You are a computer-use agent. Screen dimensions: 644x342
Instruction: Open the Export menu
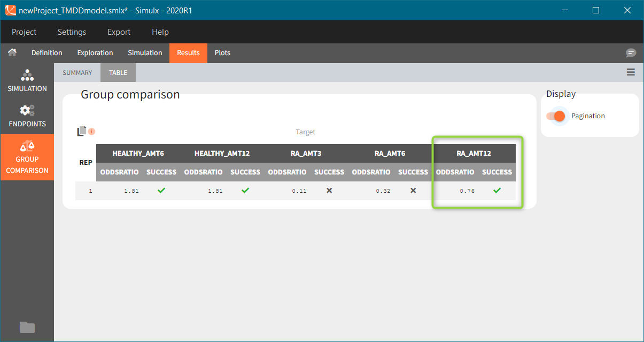pyautogui.click(x=119, y=32)
